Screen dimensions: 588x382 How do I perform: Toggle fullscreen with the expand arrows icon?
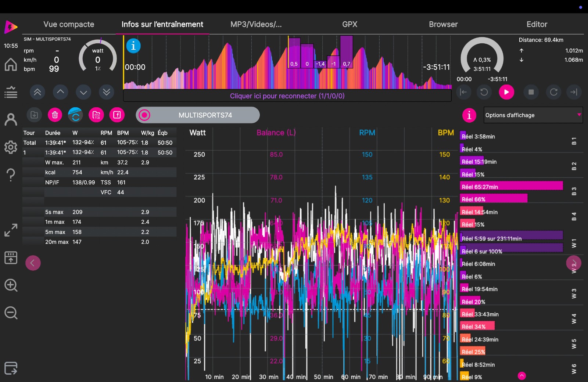coord(11,230)
